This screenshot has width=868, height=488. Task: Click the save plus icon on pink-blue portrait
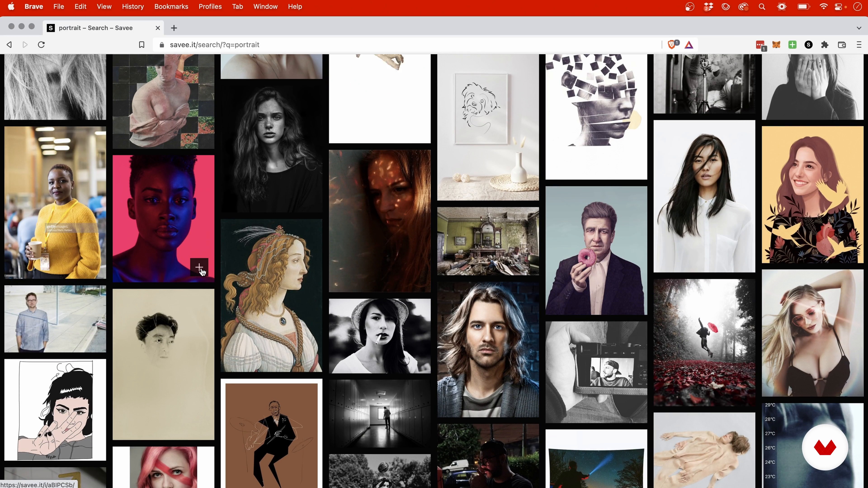tap(199, 267)
